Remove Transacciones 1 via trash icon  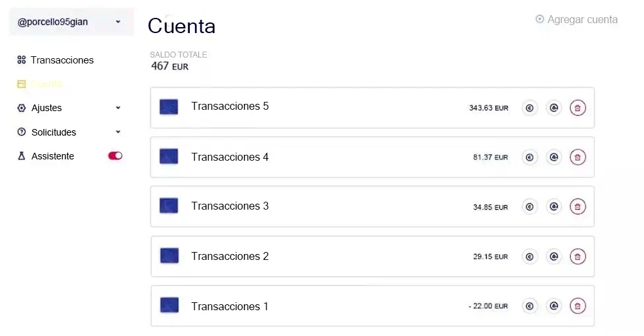click(x=577, y=306)
